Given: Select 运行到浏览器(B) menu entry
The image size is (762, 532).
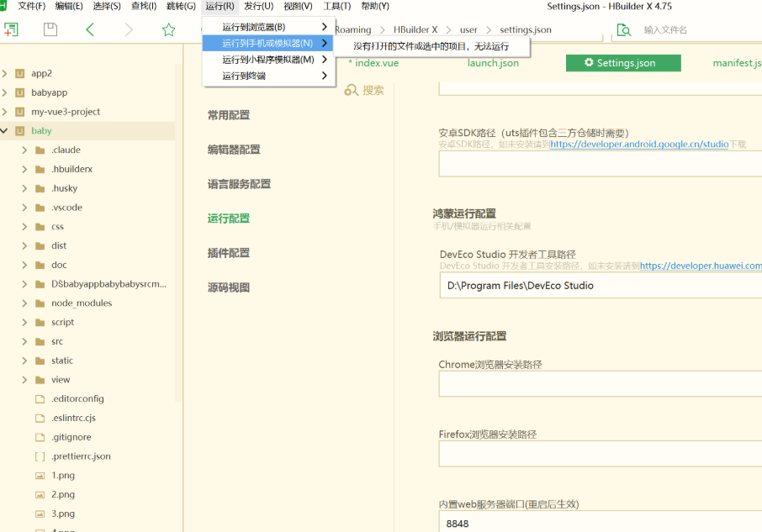Looking at the screenshot, I should (253, 27).
